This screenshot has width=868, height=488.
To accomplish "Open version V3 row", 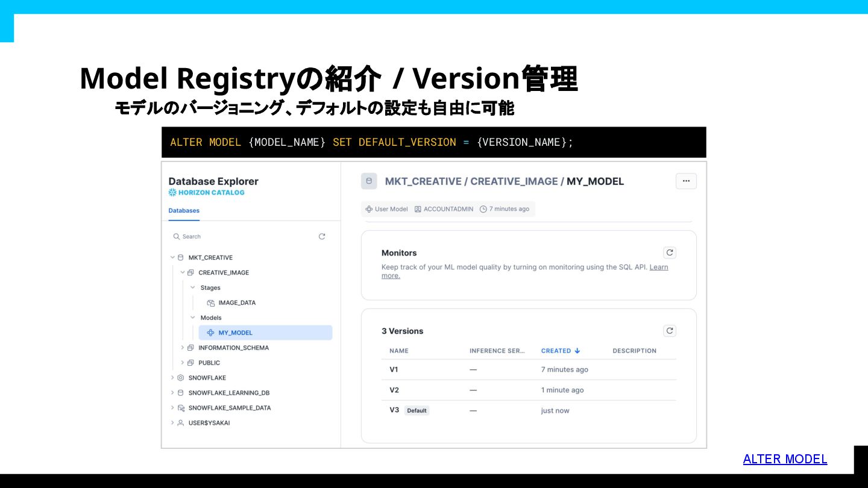I will [529, 411].
